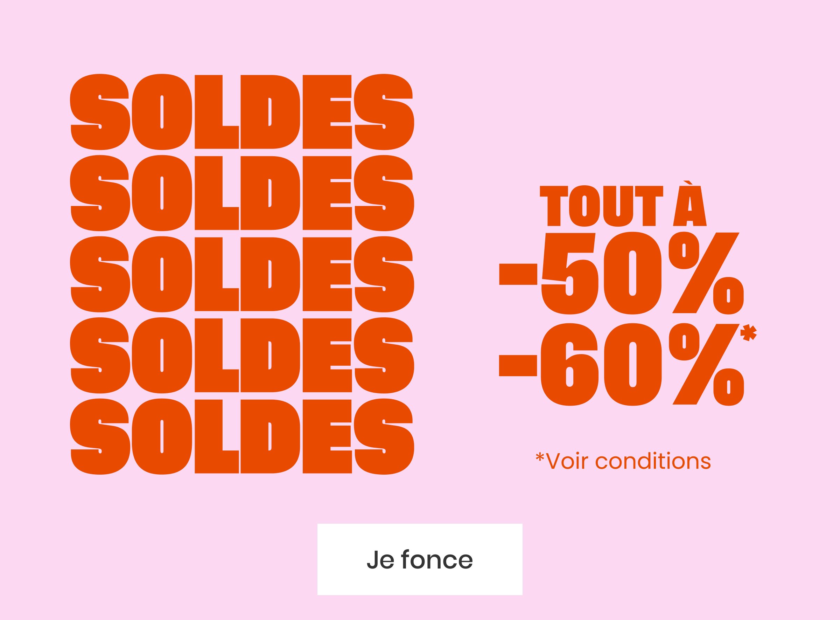Click the percent sign after 50

click(706, 273)
